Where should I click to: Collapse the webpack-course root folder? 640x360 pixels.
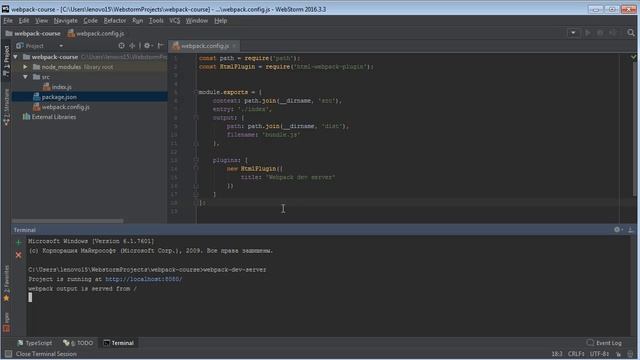[16, 57]
